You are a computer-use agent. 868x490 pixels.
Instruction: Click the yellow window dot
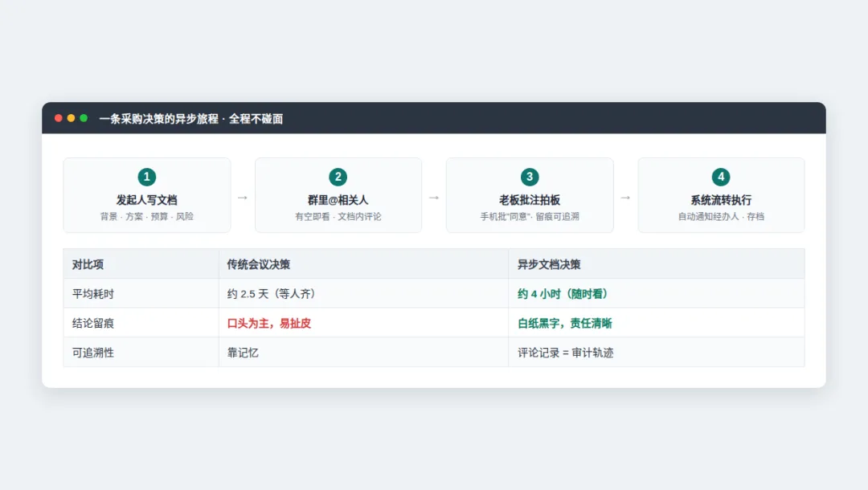71,118
